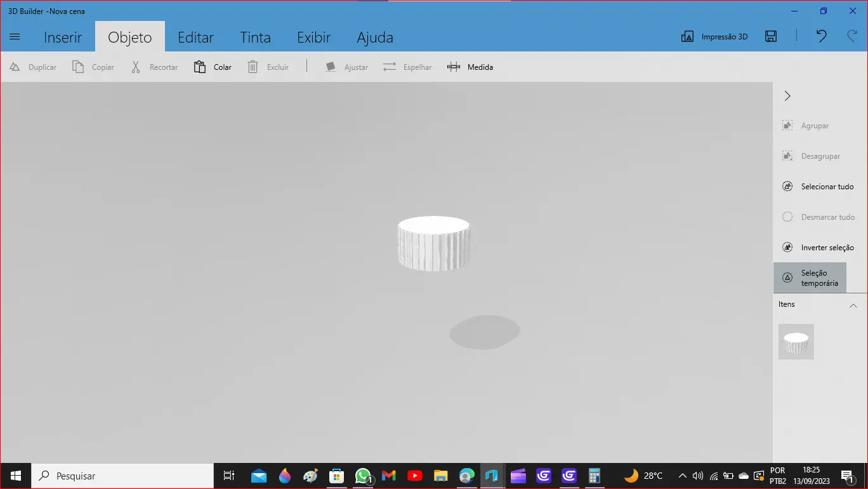Click the Recortar scissors tool
Screen dimensions: 868x489
pos(154,67)
